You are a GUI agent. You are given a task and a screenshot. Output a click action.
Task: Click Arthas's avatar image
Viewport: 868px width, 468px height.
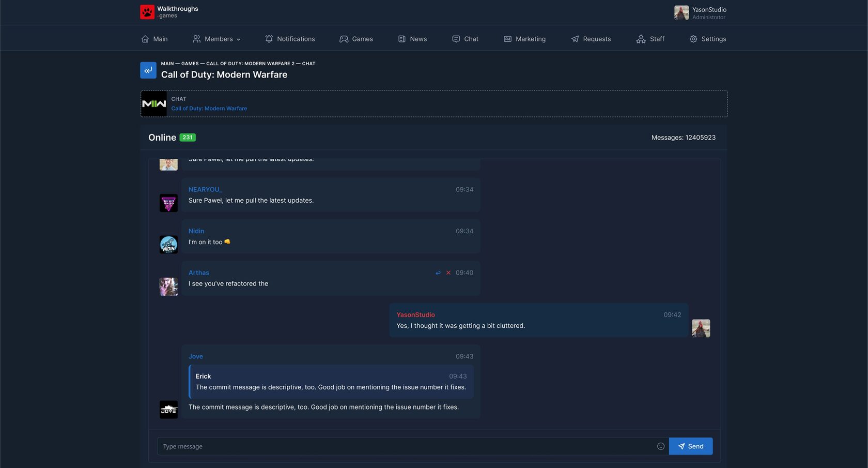[168, 286]
